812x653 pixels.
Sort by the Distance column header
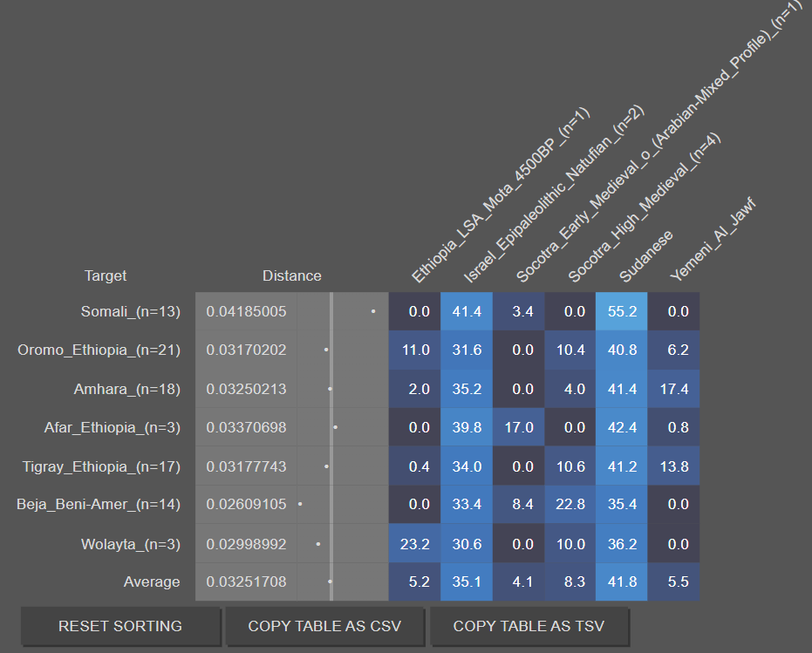click(291, 275)
